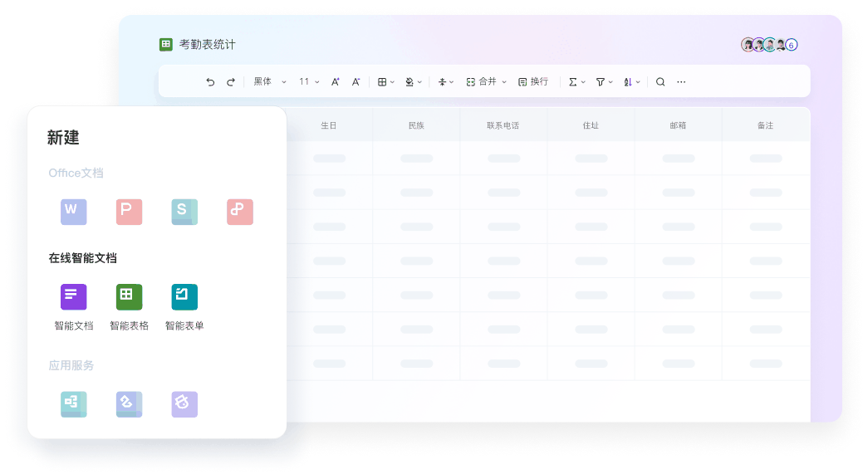The width and height of the screenshot is (868, 474).
Task: Click the first cell under 生日
Action: (329, 159)
